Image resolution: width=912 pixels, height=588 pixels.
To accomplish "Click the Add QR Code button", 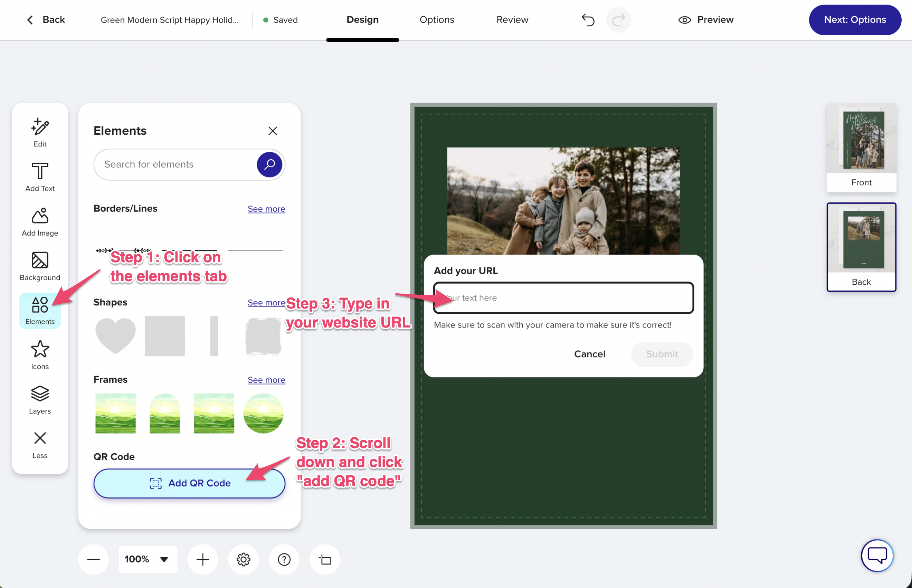I will coord(189,483).
